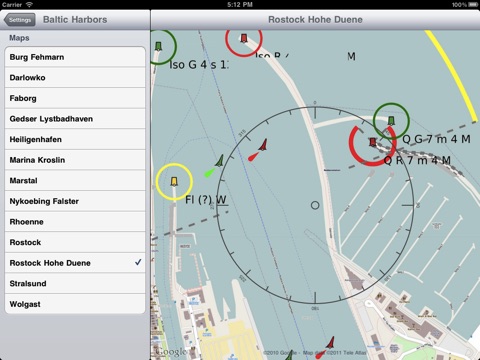Tap the compass rose center circle

pyautogui.click(x=315, y=205)
